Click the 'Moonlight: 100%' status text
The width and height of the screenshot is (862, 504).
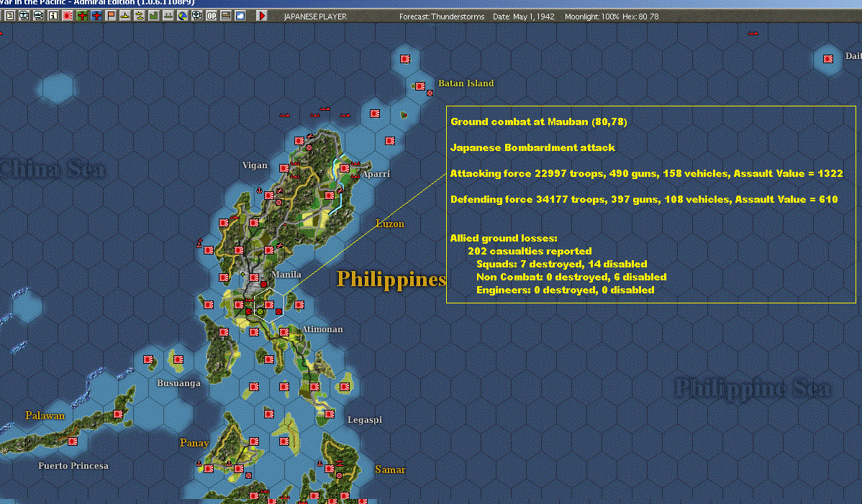pyautogui.click(x=591, y=17)
